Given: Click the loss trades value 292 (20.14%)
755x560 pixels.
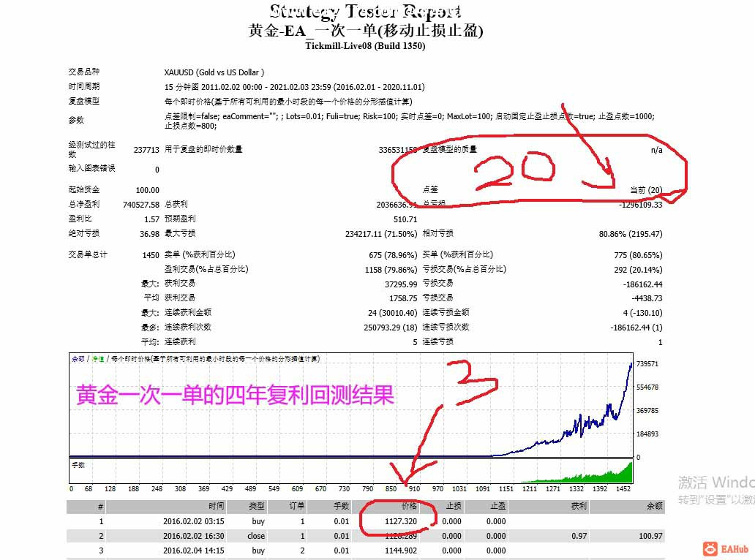Looking at the screenshot, I should [638, 270].
